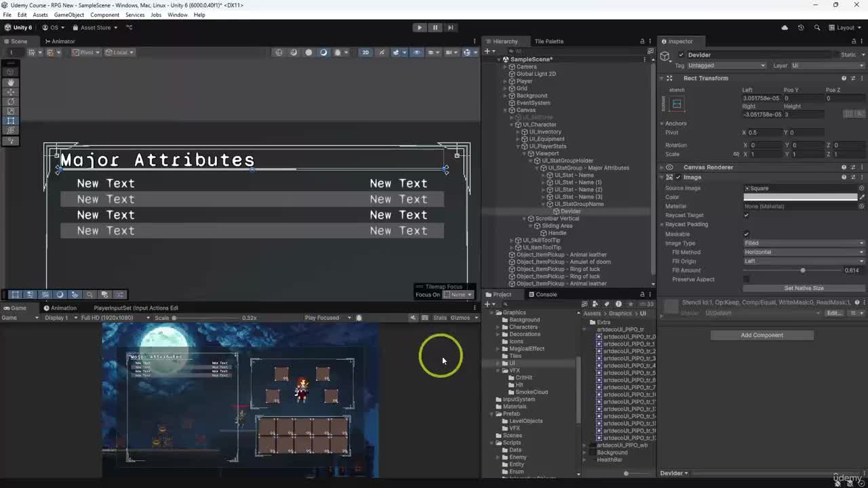
Task: Select the Rotate tool
Action: pos(11,101)
